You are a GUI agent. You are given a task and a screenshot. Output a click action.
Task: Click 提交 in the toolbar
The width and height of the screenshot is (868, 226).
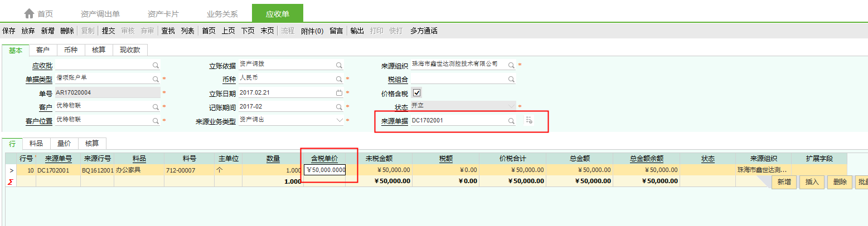108,31
